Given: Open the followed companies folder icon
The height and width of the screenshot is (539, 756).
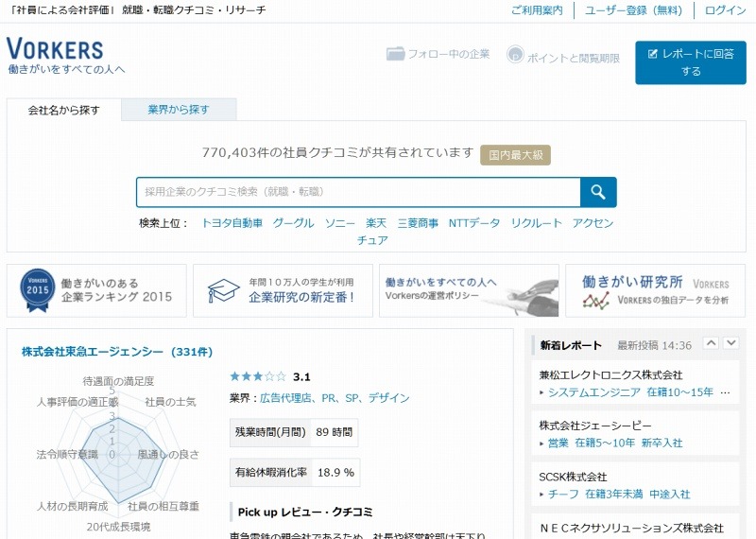Looking at the screenshot, I should tap(395, 54).
